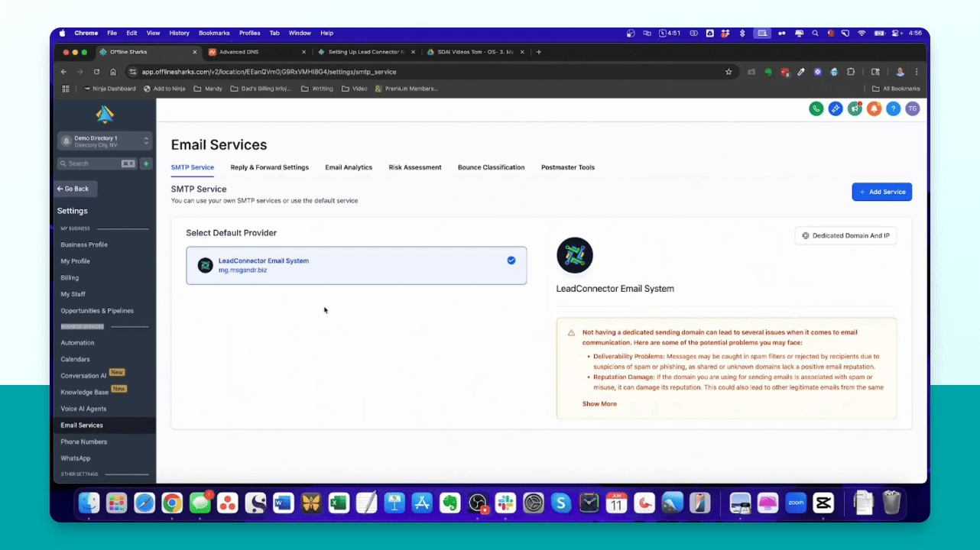Open Automation settings
Screen dimensions: 980x550
[78, 343]
